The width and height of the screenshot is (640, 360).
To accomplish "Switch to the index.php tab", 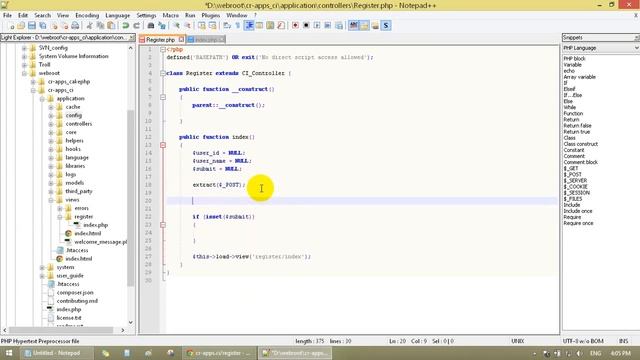I will coord(206,40).
